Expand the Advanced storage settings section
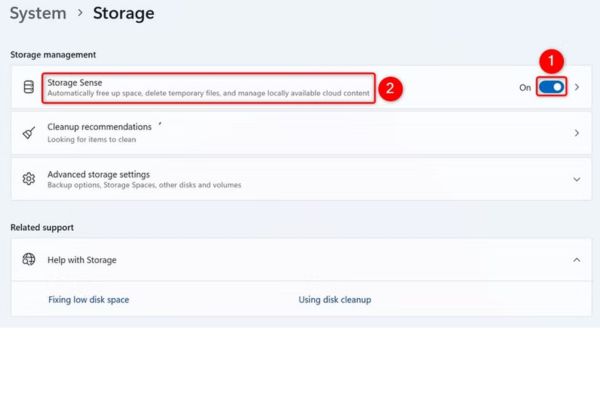600x400 pixels. 577,179
